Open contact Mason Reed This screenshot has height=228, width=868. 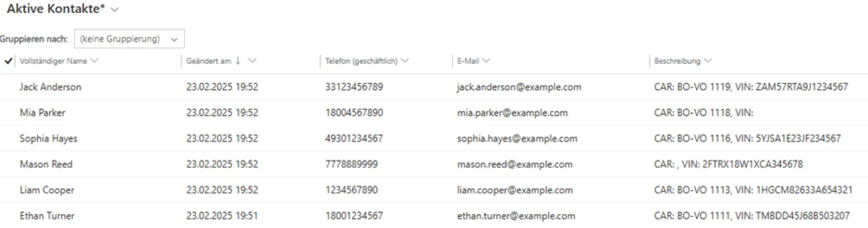(x=46, y=164)
